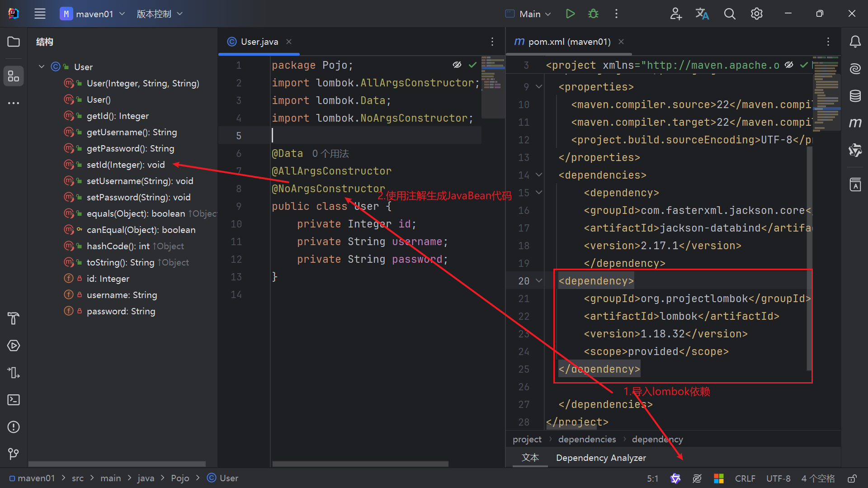This screenshot has height=488, width=868.
Task: Open the Build hammer tool window
Action: (x=14, y=318)
